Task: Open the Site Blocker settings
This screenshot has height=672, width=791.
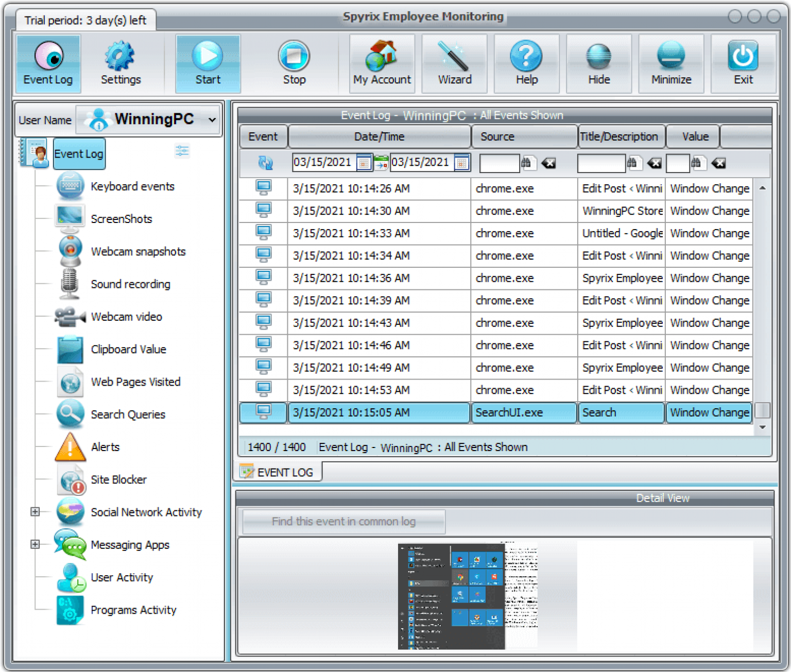Action: [x=118, y=479]
